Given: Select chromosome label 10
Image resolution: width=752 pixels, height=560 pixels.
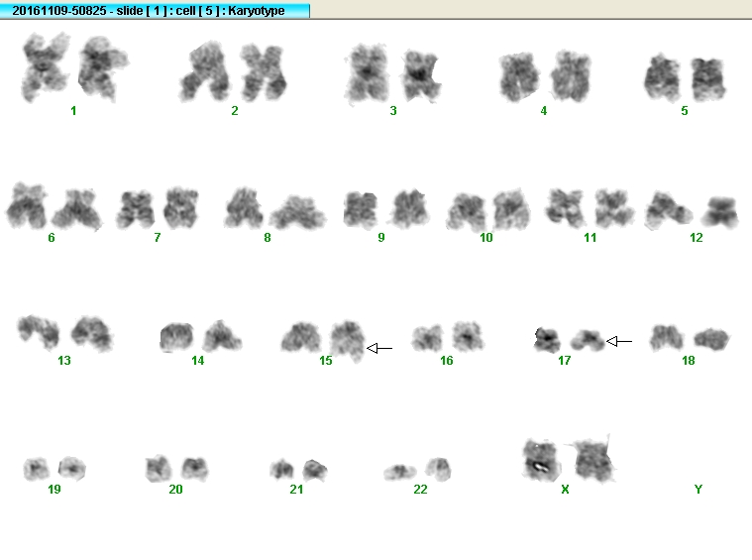Looking at the screenshot, I should click(485, 238).
